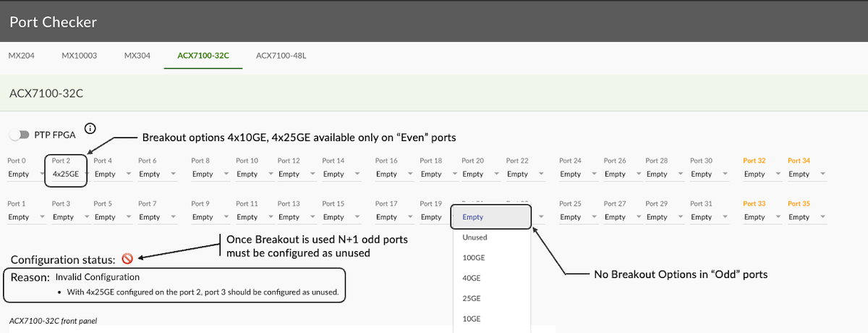Open the Port 10 dropdown
The width and height of the screenshot is (868, 333).
click(x=254, y=174)
